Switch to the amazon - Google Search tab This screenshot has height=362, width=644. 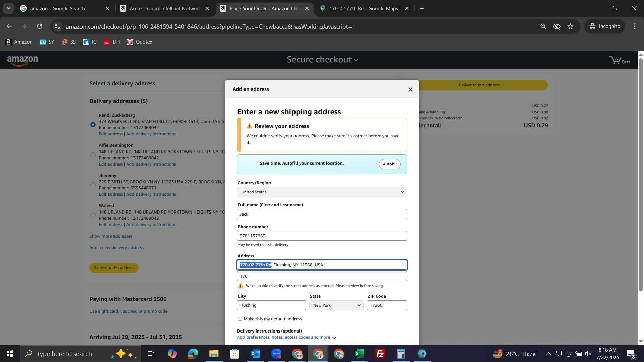[64, 9]
